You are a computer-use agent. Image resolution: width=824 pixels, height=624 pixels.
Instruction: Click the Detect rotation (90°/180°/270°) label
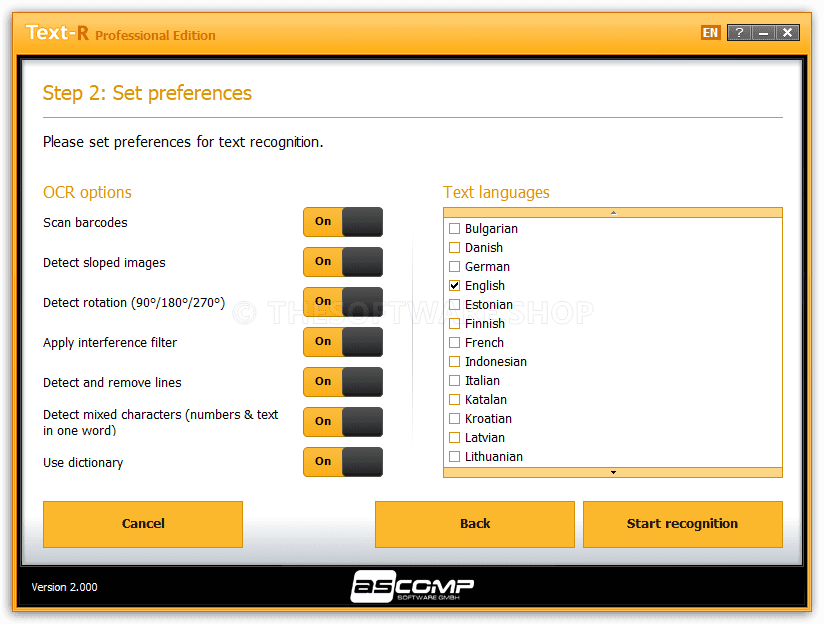[x=134, y=303]
